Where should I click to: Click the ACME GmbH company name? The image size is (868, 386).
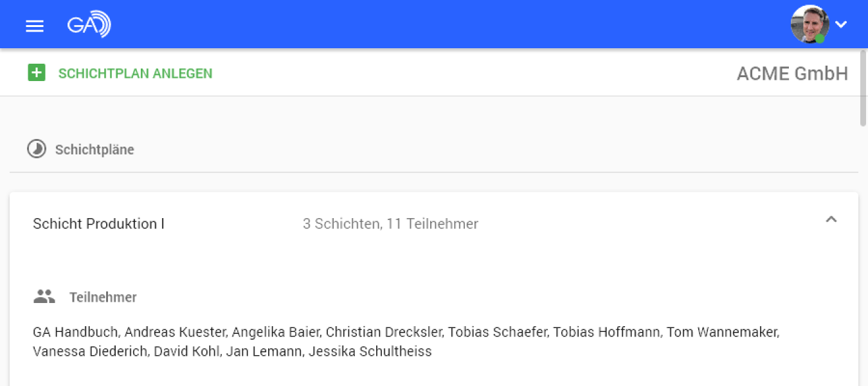[792, 73]
